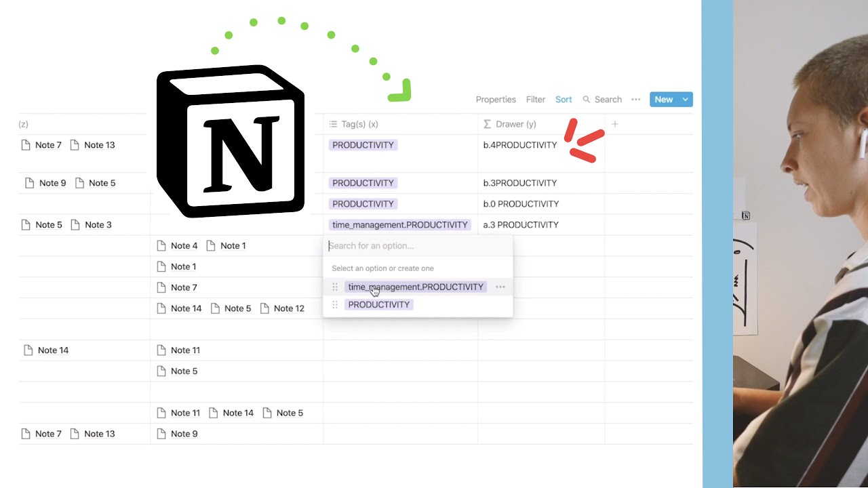The height and width of the screenshot is (488, 868).
Task: Click the b.3PRODUCTIVITY drawer cell
Action: point(541,183)
